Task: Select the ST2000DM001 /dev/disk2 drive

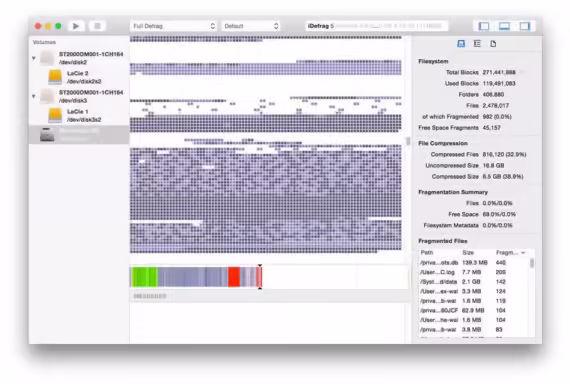Action: pyautogui.click(x=79, y=58)
